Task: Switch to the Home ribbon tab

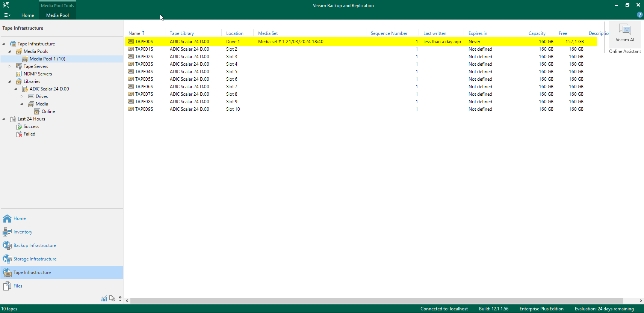Action: [28, 15]
